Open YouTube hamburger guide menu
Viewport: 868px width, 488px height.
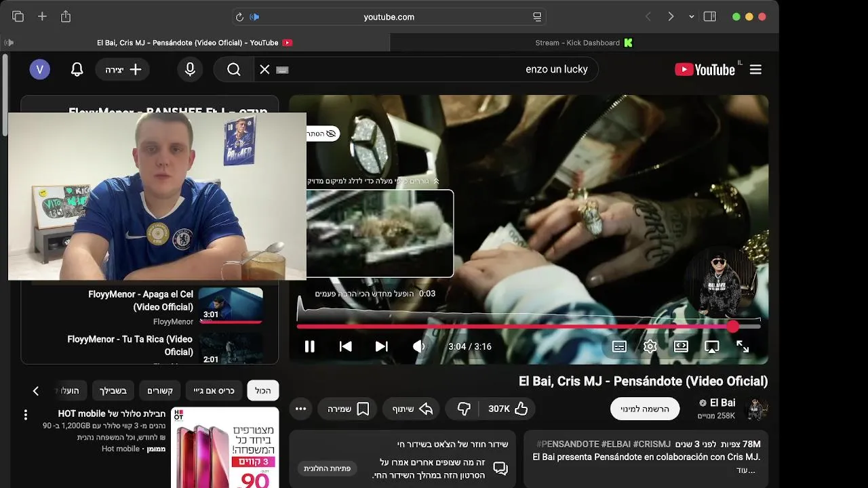pos(755,69)
